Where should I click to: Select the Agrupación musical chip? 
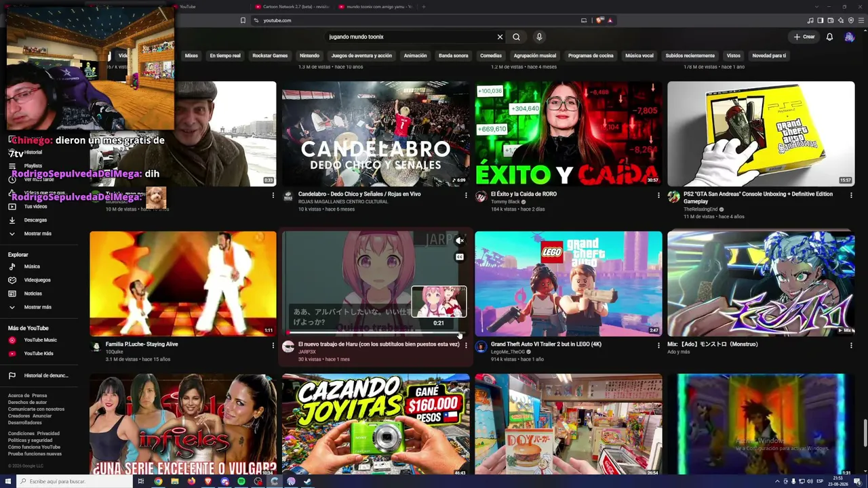pos(535,56)
